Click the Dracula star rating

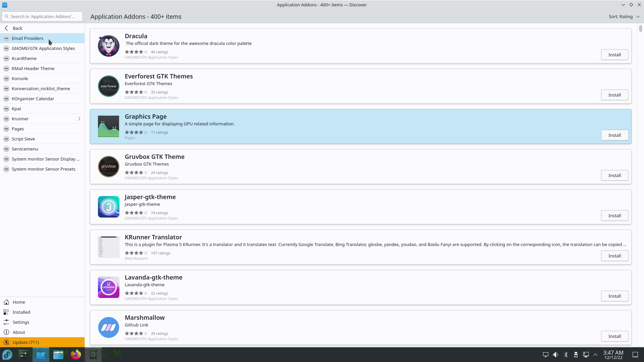[136, 52]
